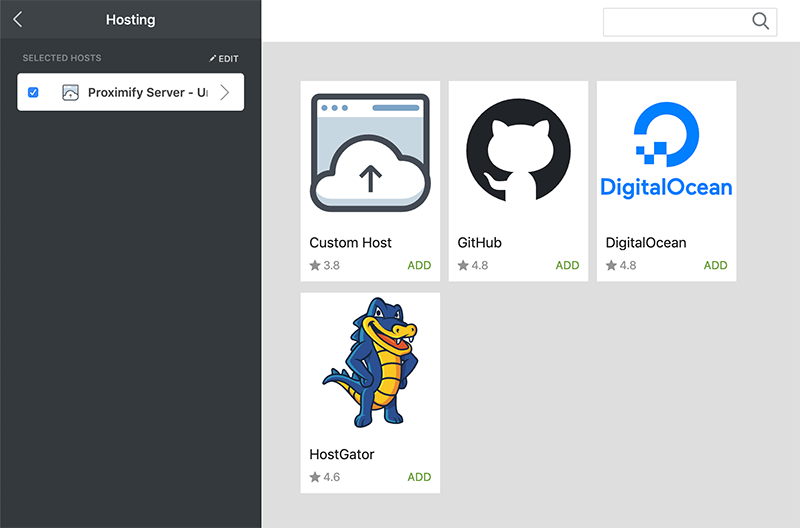
Task: Click the DigitalOcean card title
Action: 646,243
